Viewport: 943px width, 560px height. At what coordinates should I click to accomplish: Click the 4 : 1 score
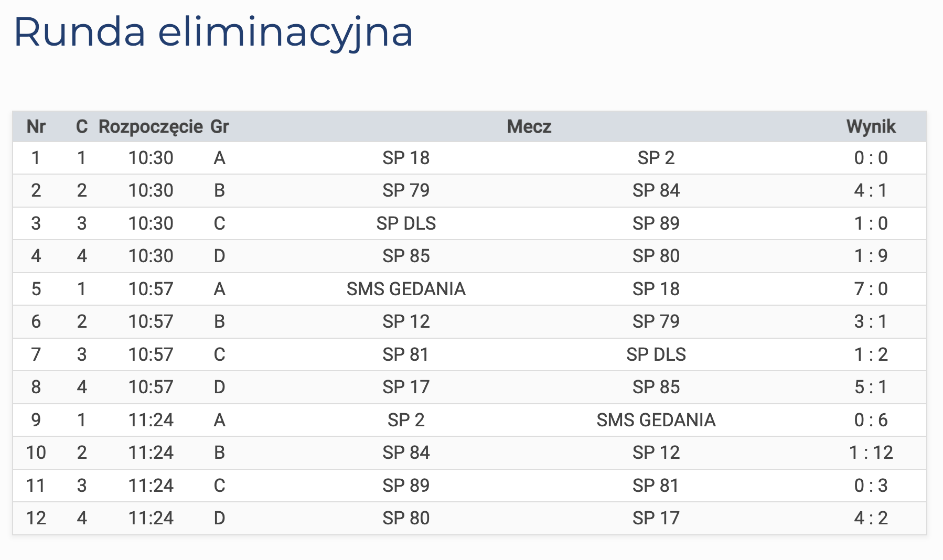[871, 190]
